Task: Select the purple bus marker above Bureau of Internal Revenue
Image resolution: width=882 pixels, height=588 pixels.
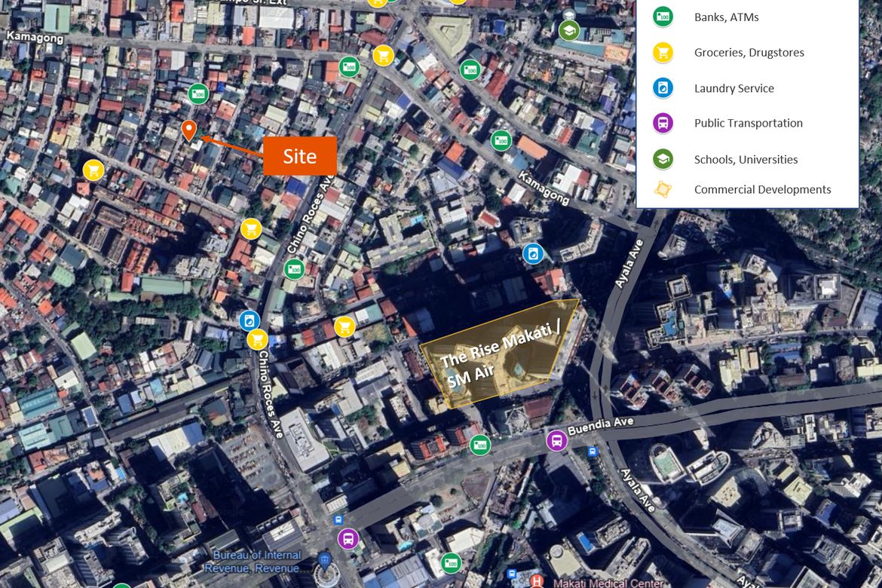Action: click(x=348, y=539)
